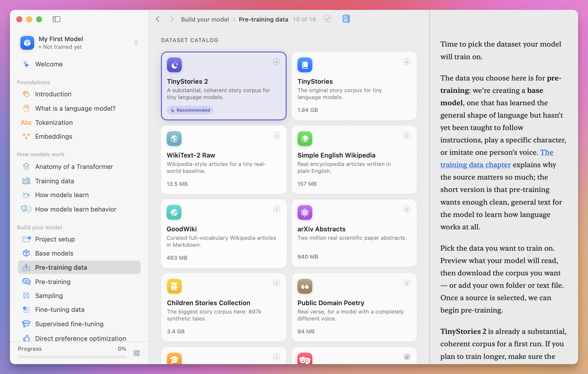
Task: Download the TinyStories 2 dataset
Action: pyautogui.click(x=276, y=62)
